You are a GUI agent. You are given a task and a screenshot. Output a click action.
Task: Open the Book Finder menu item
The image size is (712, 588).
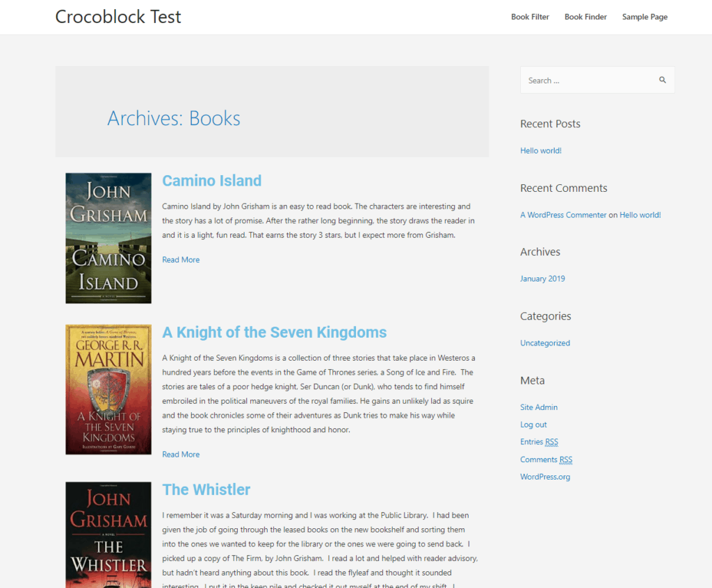click(585, 17)
